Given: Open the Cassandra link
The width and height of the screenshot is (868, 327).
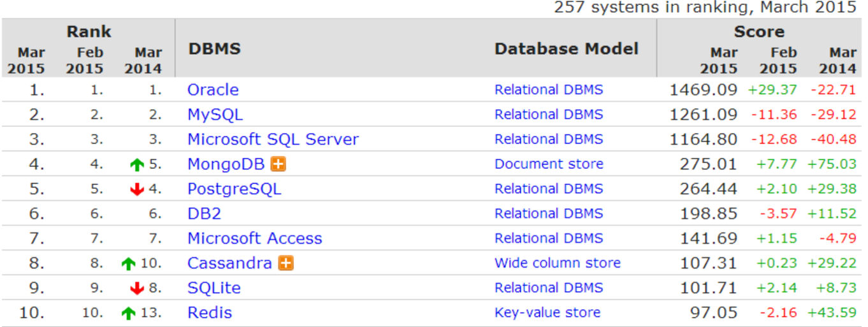Looking at the screenshot, I should click(x=229, y=263).
